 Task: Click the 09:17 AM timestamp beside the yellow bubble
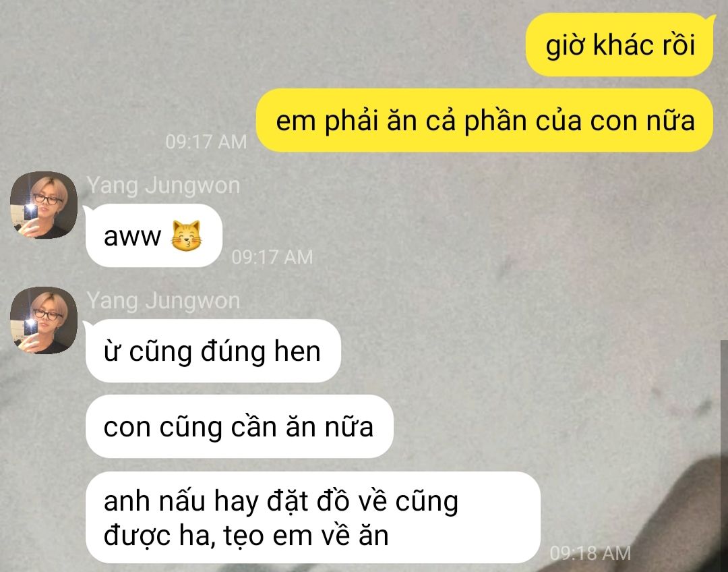pos(206,142)
